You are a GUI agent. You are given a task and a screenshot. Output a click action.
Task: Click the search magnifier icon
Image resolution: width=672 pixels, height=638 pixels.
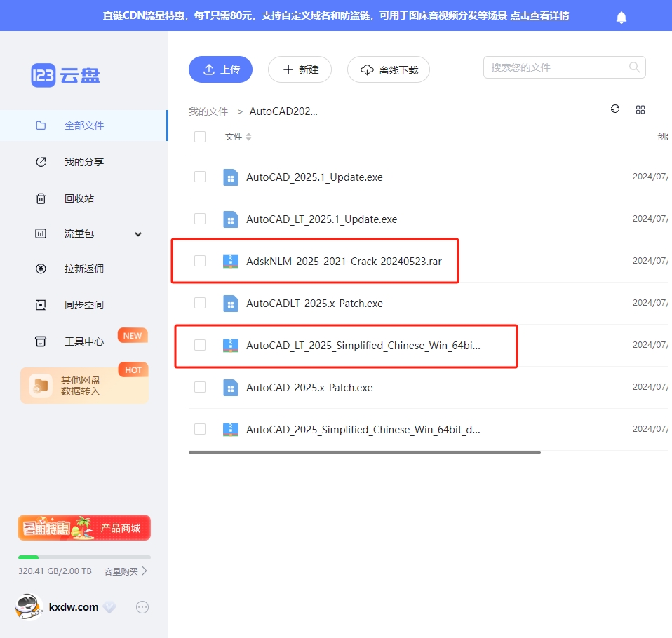click(634, 67)
